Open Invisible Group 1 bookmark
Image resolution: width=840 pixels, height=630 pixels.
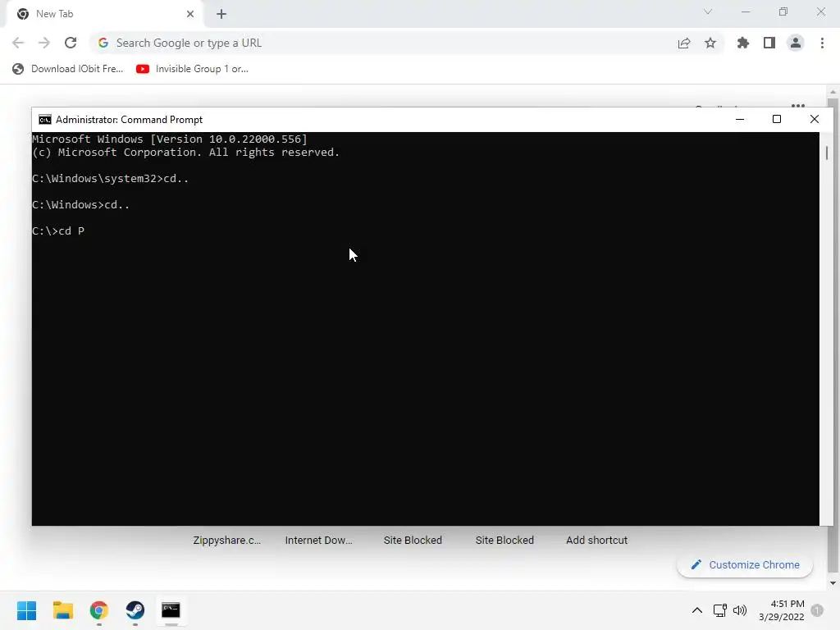point(192,69)
